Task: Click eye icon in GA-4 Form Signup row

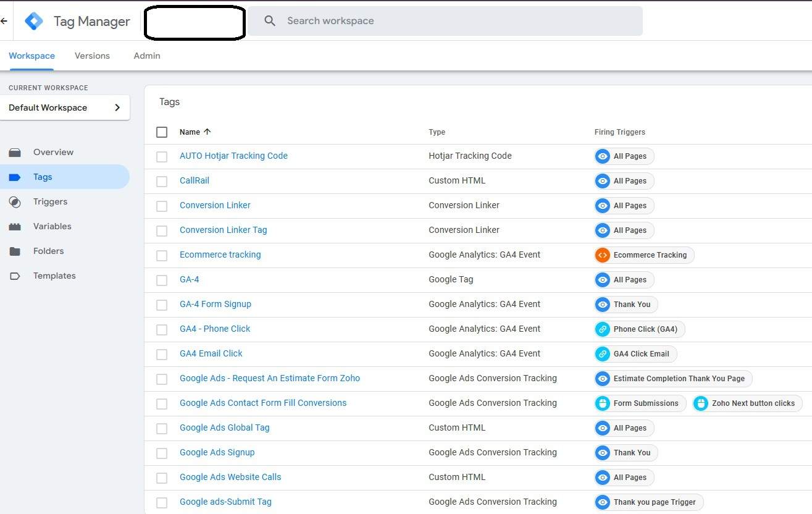Action: click(603, 305)
